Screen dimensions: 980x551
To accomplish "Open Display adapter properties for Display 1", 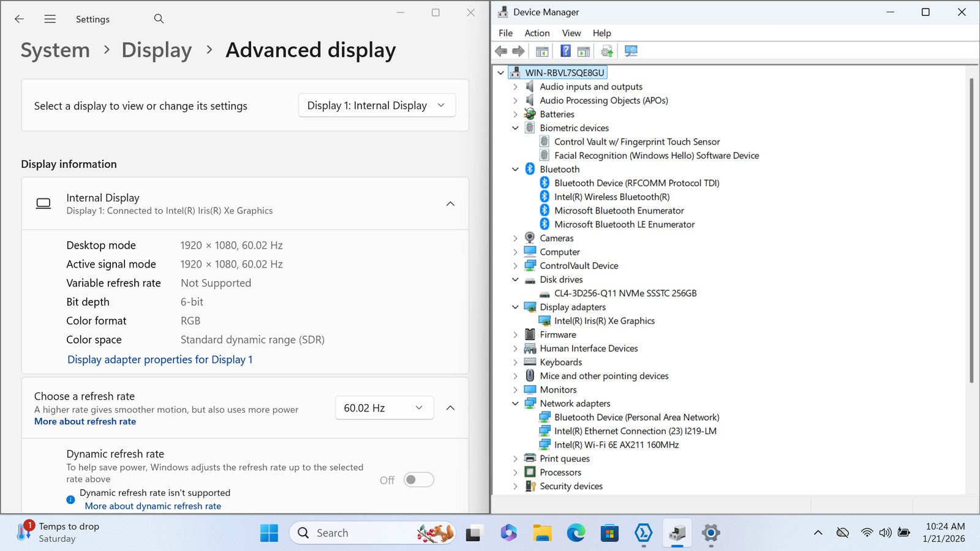I will click(160, 359).
